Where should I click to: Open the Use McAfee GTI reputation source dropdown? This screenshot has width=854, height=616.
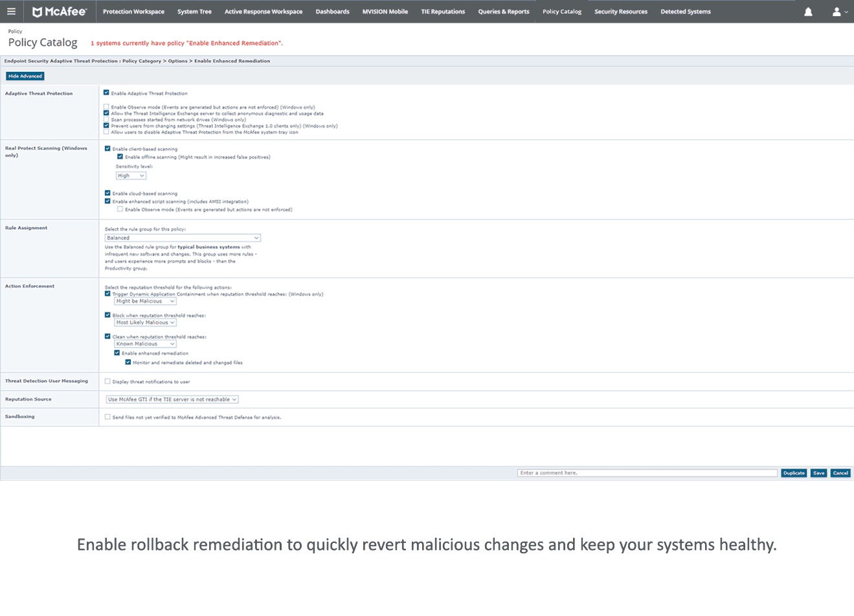pos(172,399)
